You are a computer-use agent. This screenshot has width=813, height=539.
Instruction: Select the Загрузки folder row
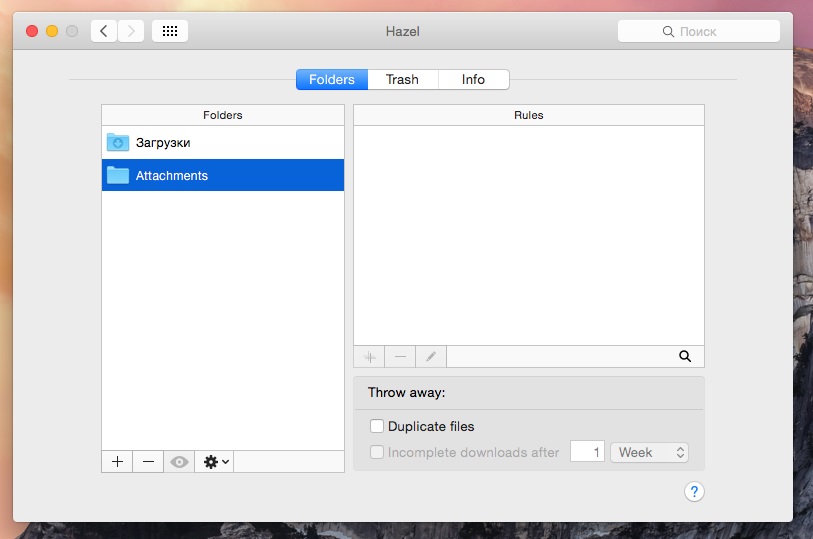pyautogui.click(x=223, y=143)
